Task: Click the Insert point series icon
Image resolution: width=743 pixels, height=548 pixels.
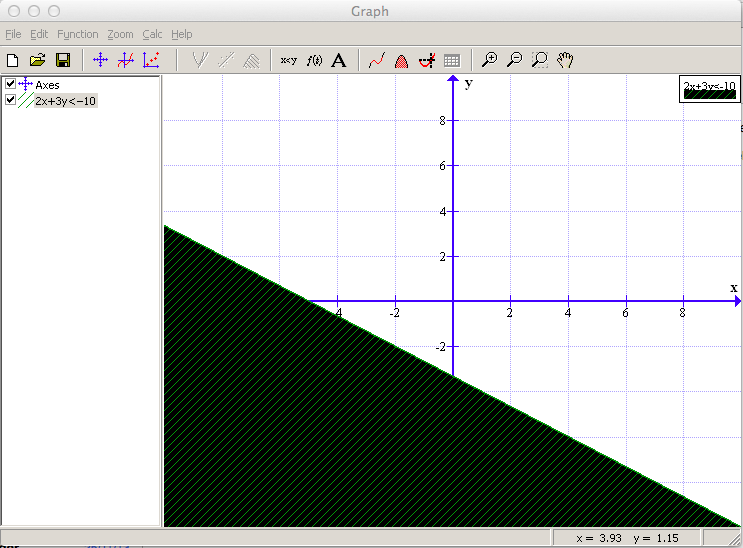Action: 151,60
